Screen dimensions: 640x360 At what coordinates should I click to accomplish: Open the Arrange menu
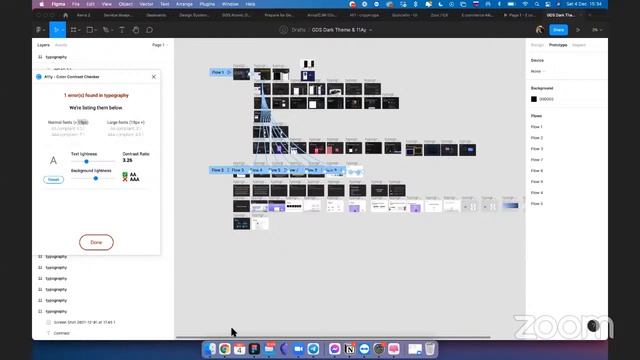click(184, 4)
